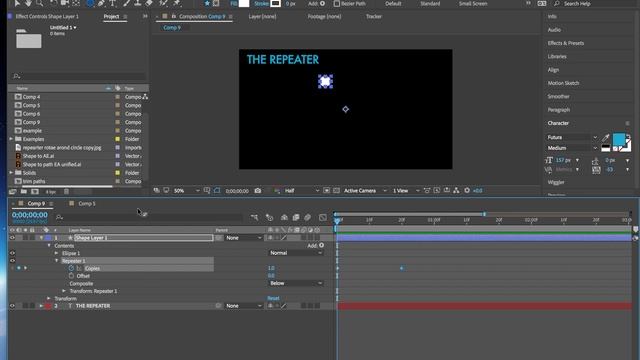Expand Transform: Repeater 1 group

(64, 291)
